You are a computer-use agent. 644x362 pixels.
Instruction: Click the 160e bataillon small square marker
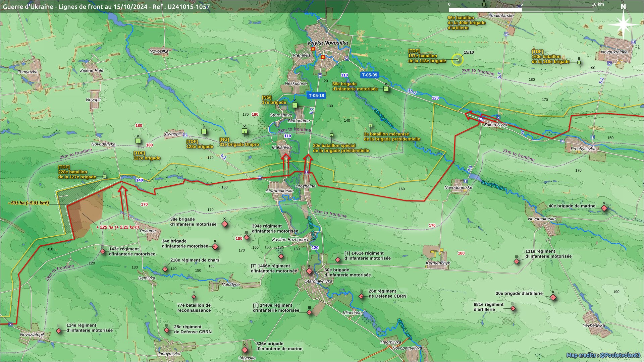tap(579, 62)
